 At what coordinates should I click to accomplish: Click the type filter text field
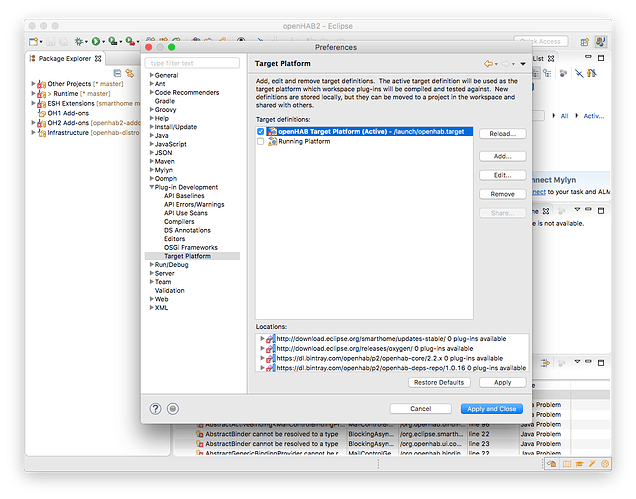coord(192,63)
